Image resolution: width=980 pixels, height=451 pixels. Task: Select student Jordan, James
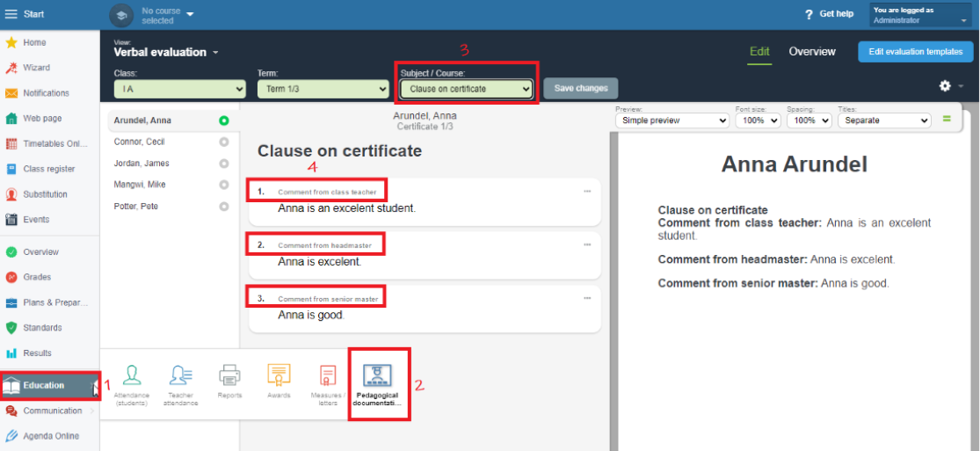(142, 164)
